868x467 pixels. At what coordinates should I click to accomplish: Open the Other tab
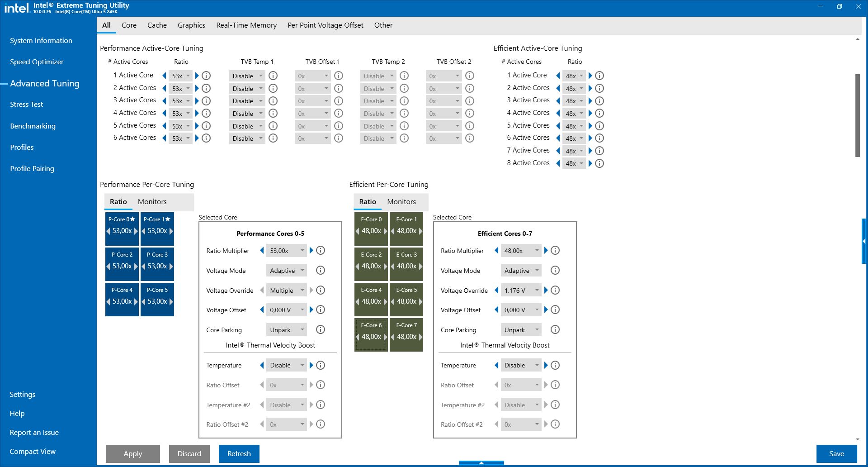tap(383, 25)
